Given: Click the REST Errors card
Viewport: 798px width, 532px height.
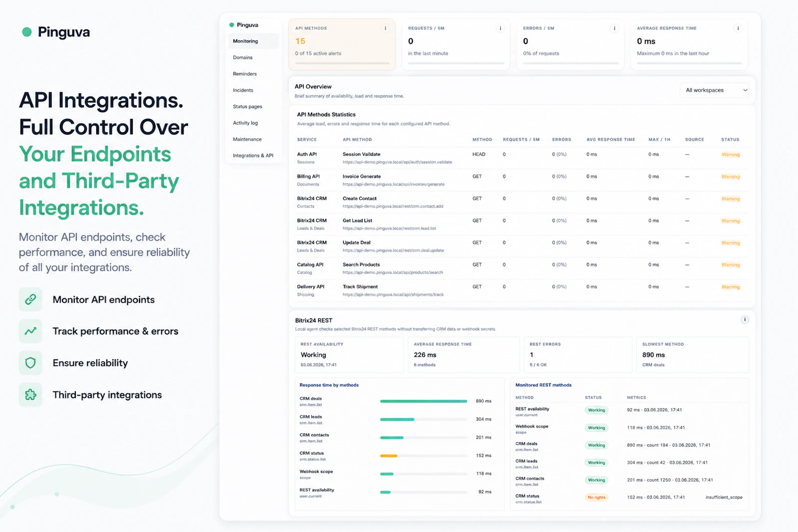Looking at the screenshot, I should click(578, 355).
